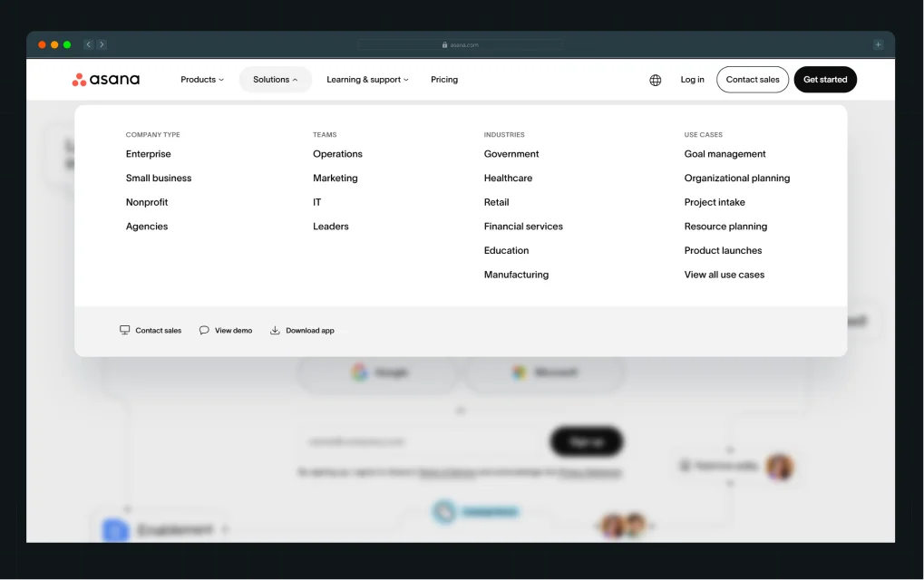Expand the Products dropdown menu
The image size is (924, 580).
point(202,80)
